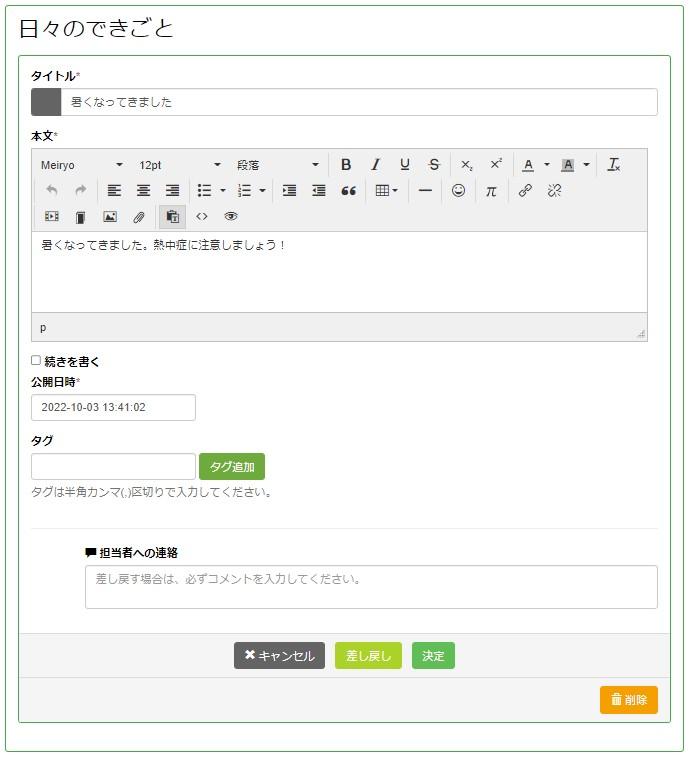This screenshot has width=690, height=758.
Task: Open the 段落 paragraph format dropdown
Action: pyautogui.click(x=277, y=165)
